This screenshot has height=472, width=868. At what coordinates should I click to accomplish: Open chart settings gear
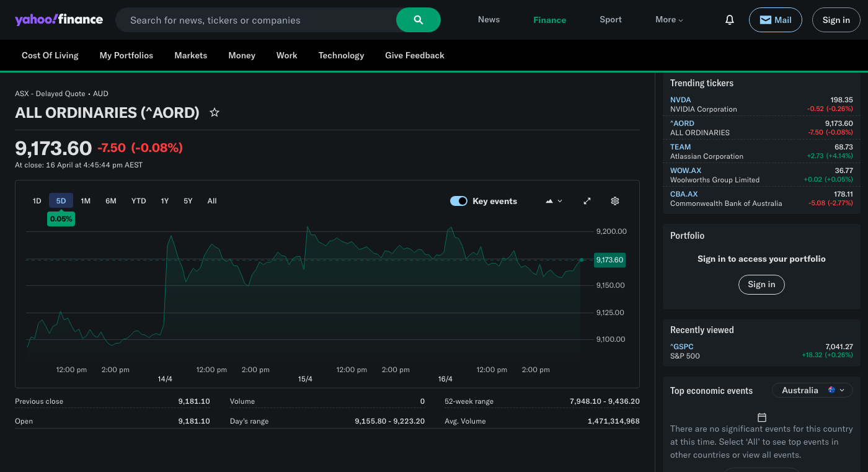615,201
